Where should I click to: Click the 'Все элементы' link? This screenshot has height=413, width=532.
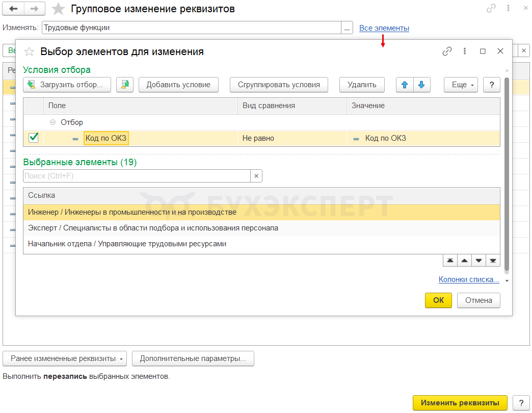(x=384, y=28)
